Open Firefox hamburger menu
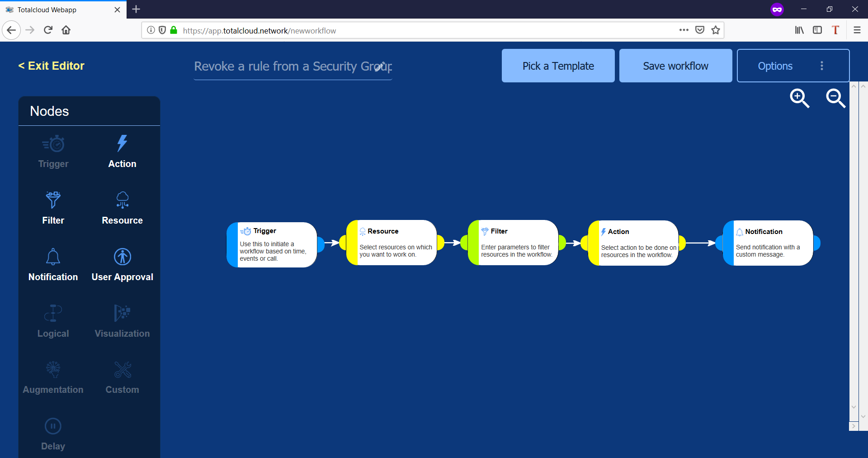The height and width of the screenshot is (458, 868). tap(857, 30)
